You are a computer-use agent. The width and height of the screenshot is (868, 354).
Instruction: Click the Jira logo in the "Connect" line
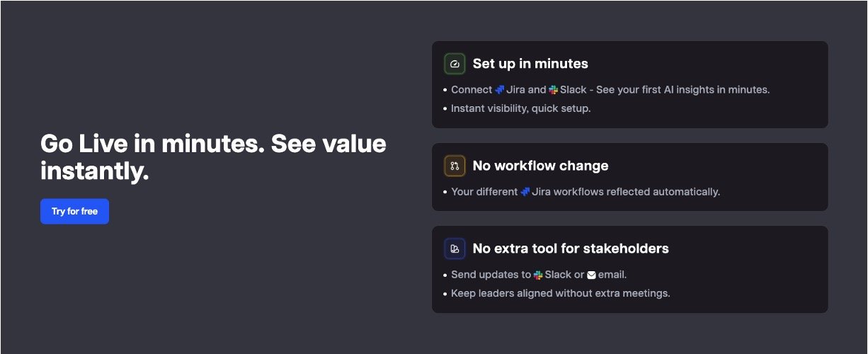pyautogui.click(x=500, y=90)
